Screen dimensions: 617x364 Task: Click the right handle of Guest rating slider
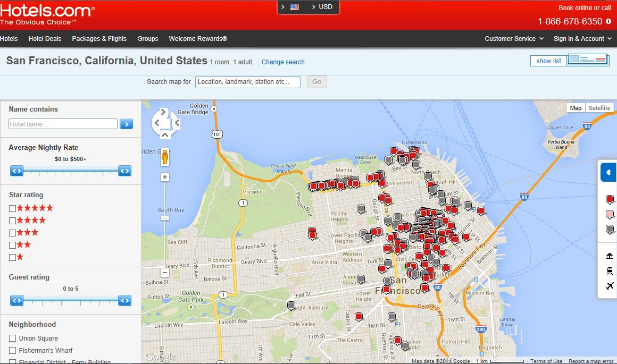click(x=125, y=300)
